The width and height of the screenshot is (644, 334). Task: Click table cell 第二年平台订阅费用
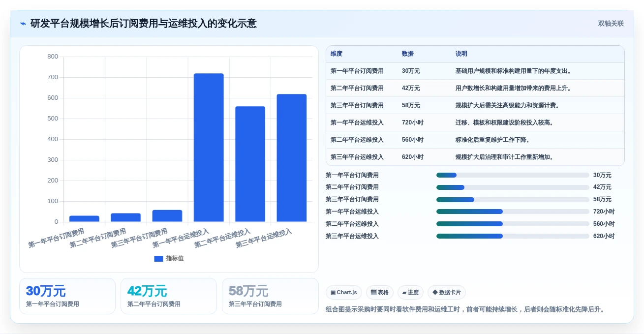pyautogui.click(x=357, y=88)
